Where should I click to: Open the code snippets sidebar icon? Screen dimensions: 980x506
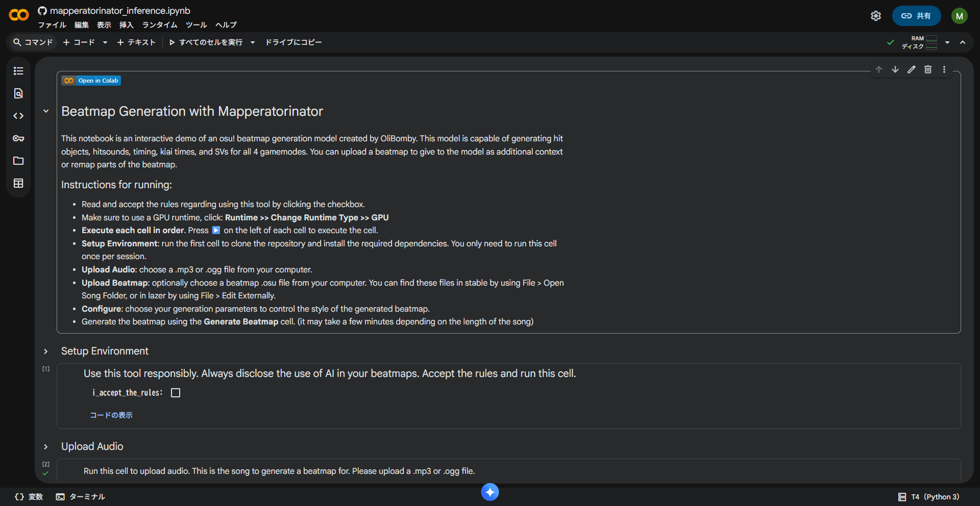pyautogui.click(x=18, y=116)
